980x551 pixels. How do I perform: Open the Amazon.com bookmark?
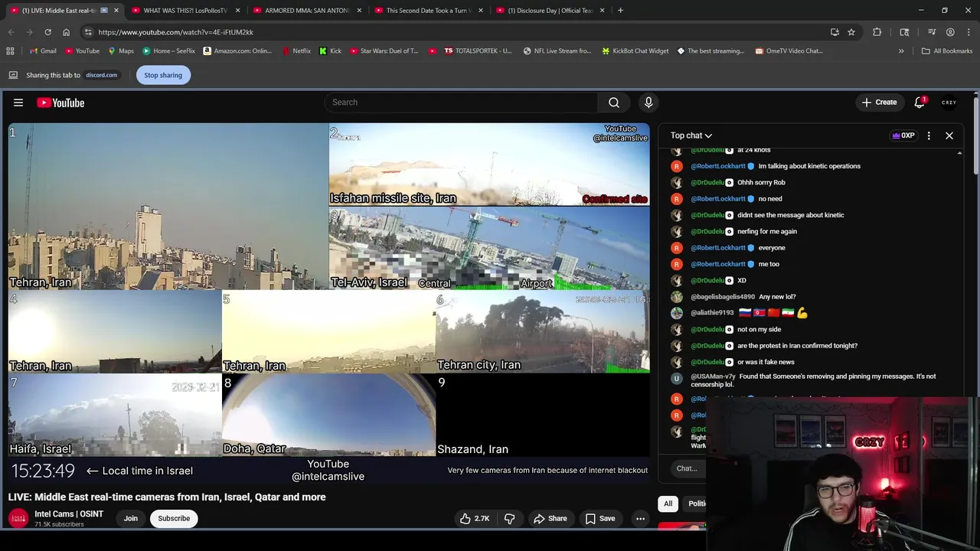(237, 51)
